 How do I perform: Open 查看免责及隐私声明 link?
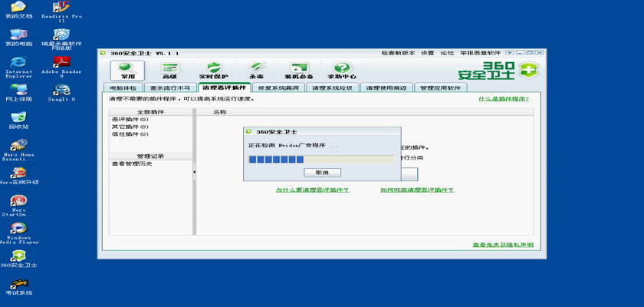click(x=503, y=245)
